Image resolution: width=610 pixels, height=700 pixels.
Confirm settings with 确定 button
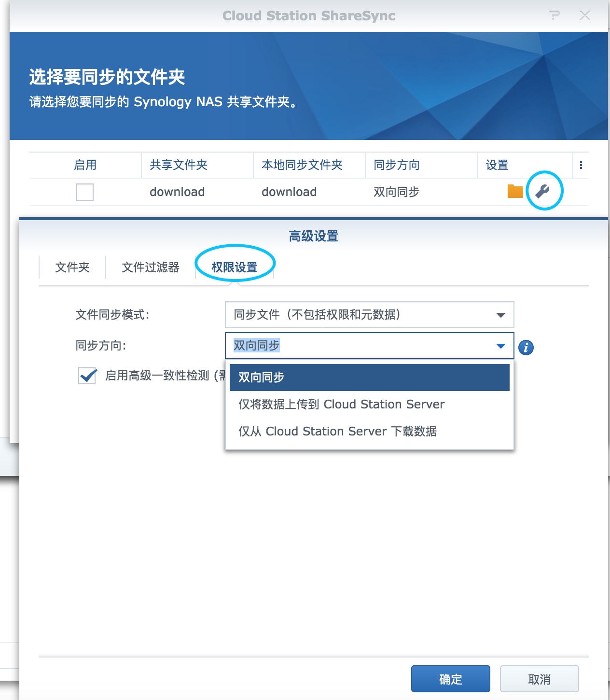pyautogui.click(x=451, y=679)
